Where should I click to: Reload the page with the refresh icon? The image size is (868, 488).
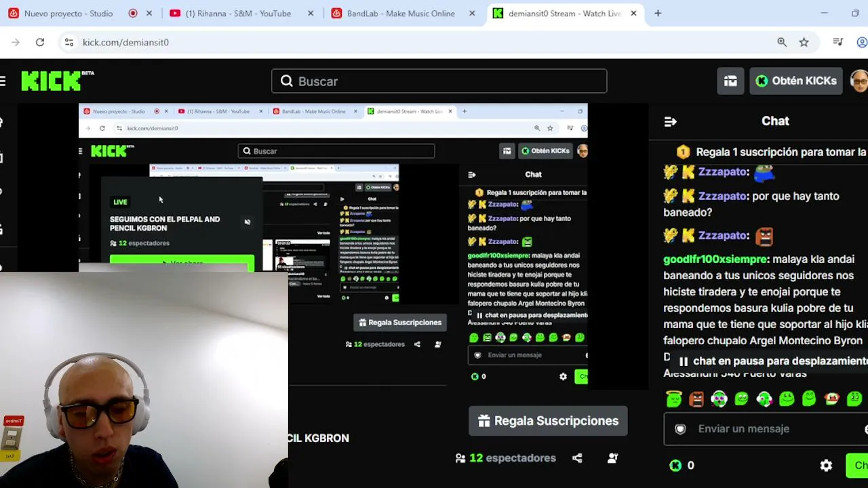40,42
